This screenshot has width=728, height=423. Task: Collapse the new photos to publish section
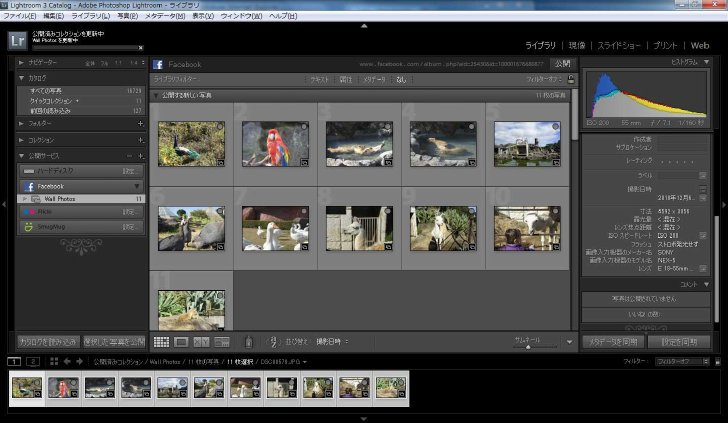pos(156,95)
